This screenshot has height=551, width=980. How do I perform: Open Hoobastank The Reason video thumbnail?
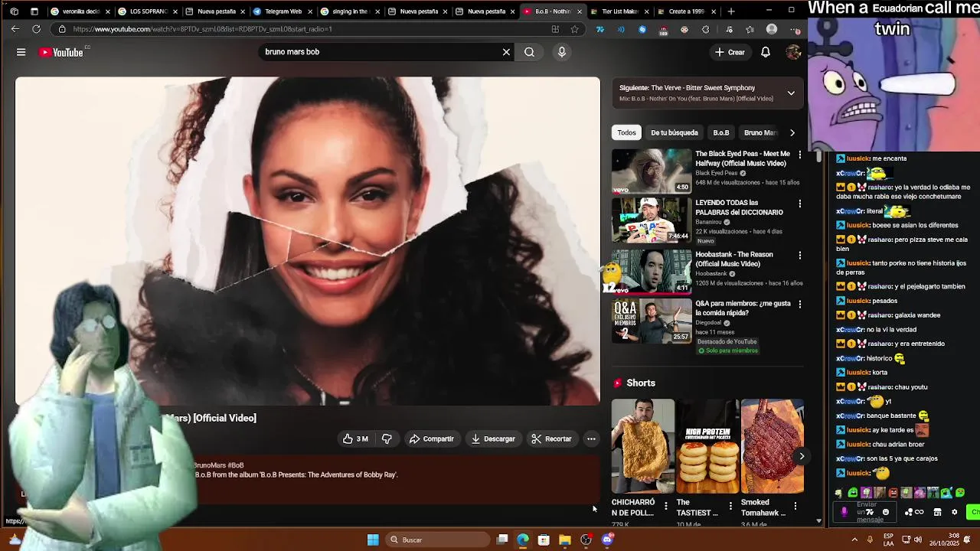[652, 271]
